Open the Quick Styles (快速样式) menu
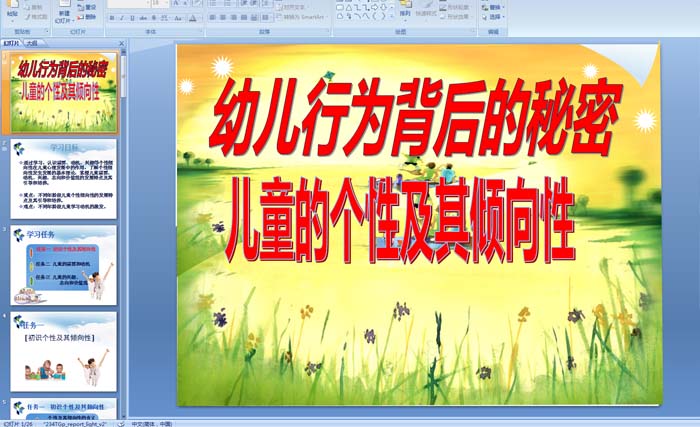The image size is (700, 427). (x=426, y=10)
